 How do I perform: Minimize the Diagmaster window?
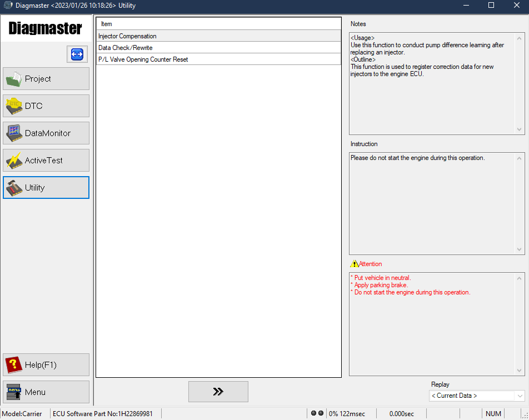click(x=466, y=6)
